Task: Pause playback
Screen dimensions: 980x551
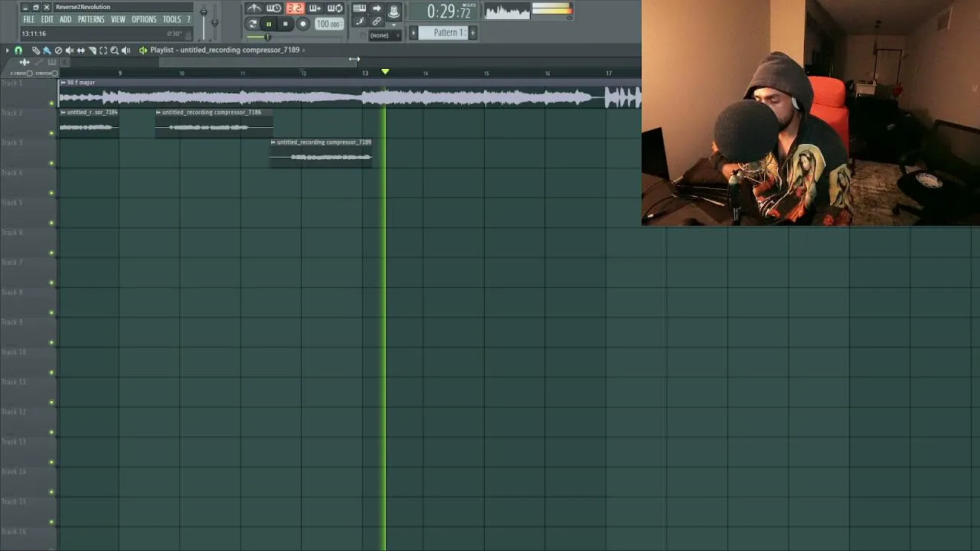Action: tap(269, 24)
